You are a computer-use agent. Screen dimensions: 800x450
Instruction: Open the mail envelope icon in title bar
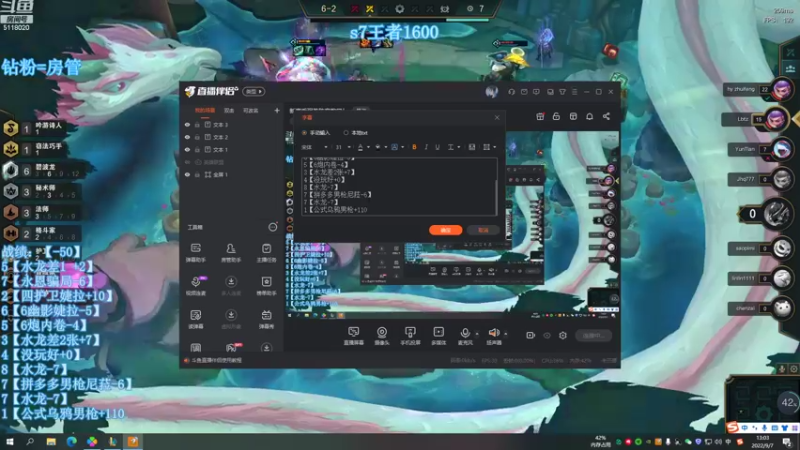point(524,92)
